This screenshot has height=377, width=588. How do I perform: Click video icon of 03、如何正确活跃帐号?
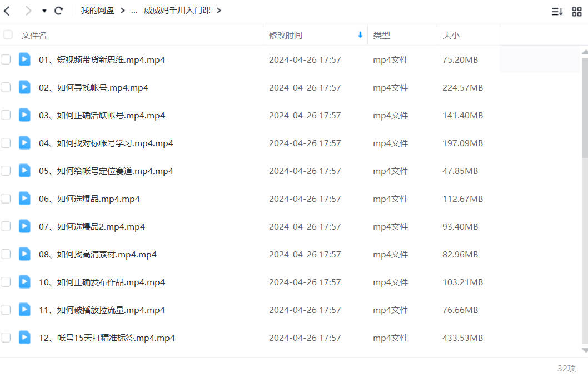coord(25,115)
